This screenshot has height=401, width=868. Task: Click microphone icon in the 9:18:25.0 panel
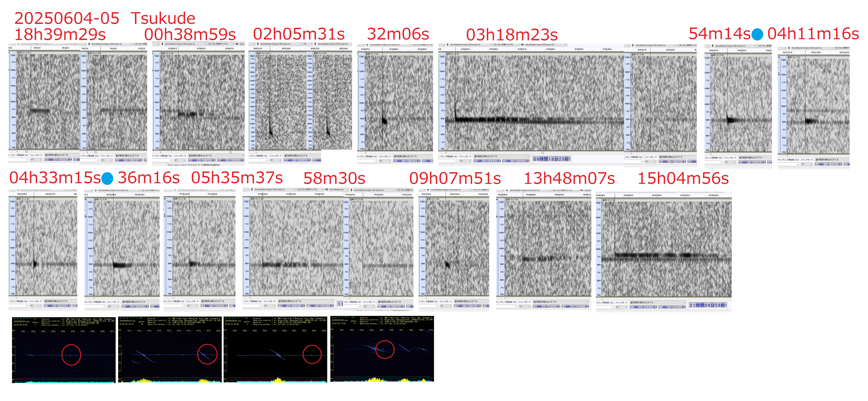448,44
